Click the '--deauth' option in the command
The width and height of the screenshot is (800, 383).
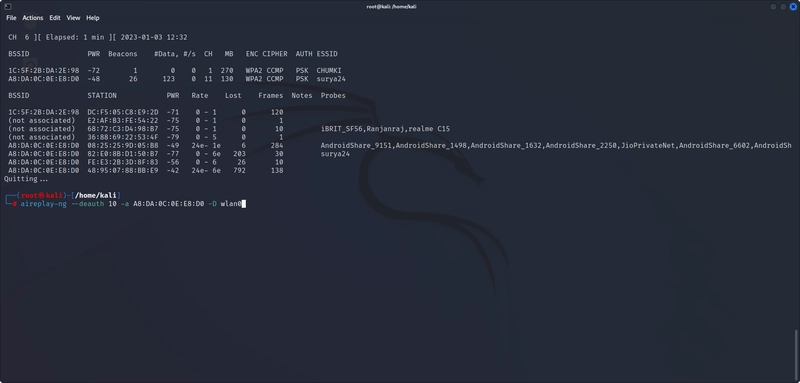pyautogui.click(x=88, y=204)
